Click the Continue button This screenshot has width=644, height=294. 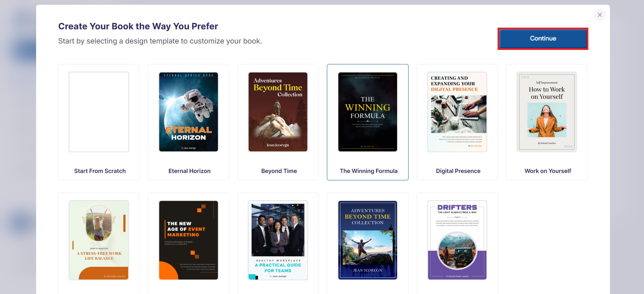(543, 38)
